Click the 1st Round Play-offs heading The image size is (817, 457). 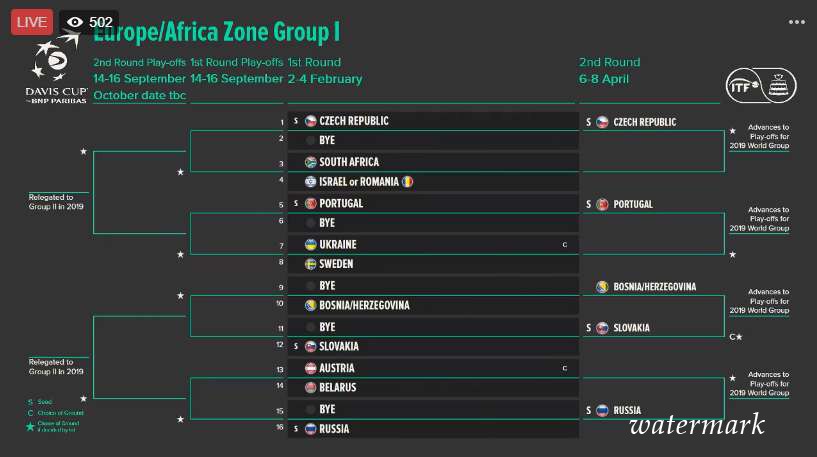(237, 62)
